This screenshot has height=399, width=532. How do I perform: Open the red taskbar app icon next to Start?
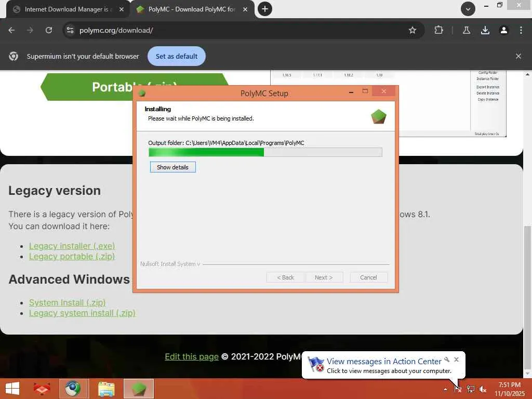pos(42,389)
